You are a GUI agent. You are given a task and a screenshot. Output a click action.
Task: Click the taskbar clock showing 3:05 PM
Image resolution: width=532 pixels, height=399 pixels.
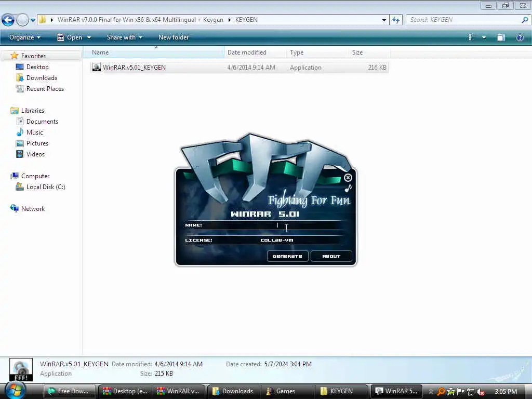click(506, 392)
